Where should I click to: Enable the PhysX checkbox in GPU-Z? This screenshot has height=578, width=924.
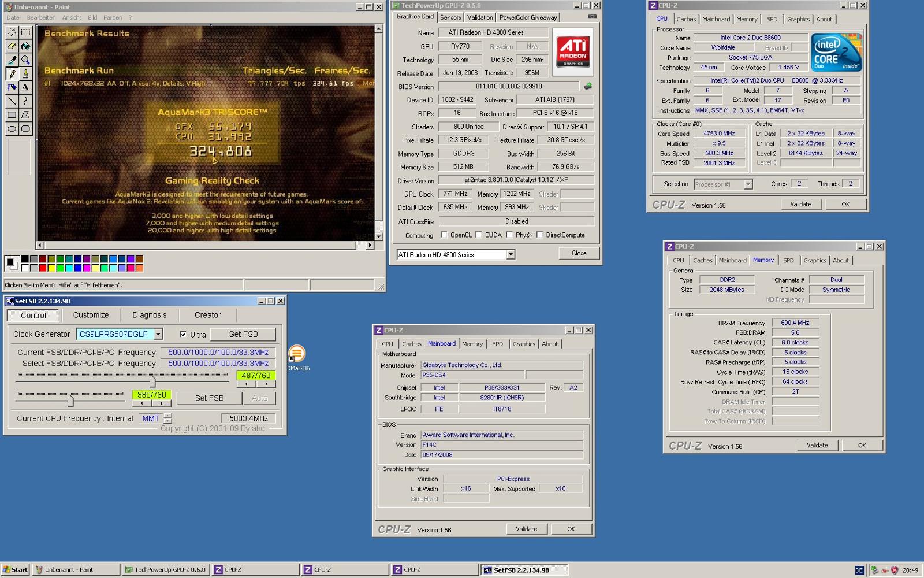(509, 235)
